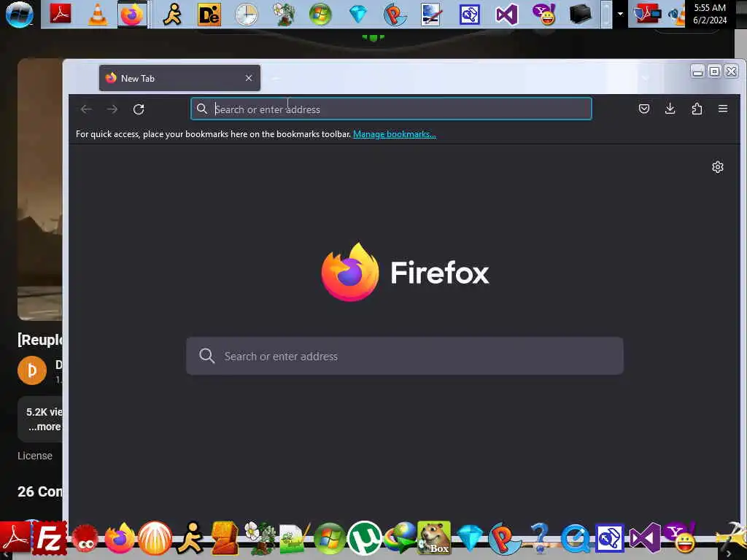Viewport: 747px width, 560px height.
Task: Open the Firefox Extensions puzzle icon
Action: [697, 109]
